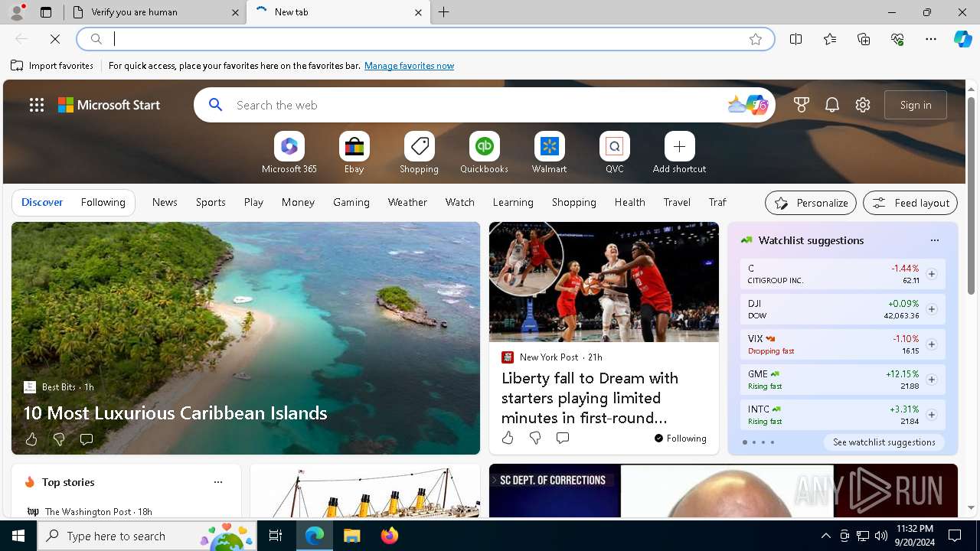Go to second watchlist carousel page dot
This screenshot has height=551, width=980.
753,442
